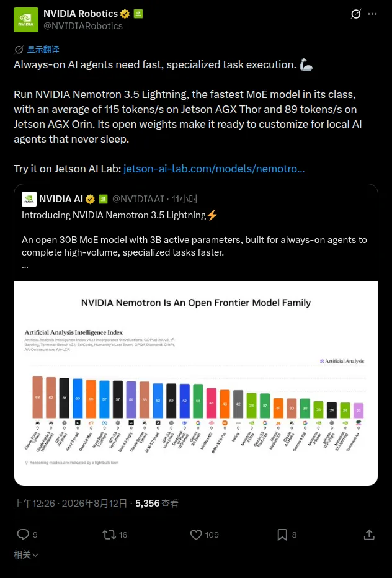Expand the 相关 sort dropdown
This screenshot has height=578, width=392.
(26, 554)
